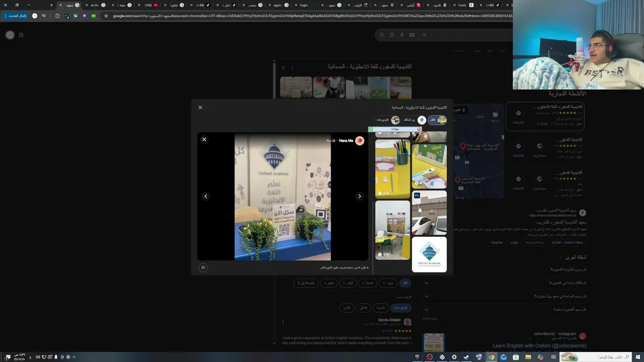Viewport: 644px width, 362px height.
Task: Select the 'الكل' all reviews topic chip
Action: pyautogui.click(x=405, y=283)
